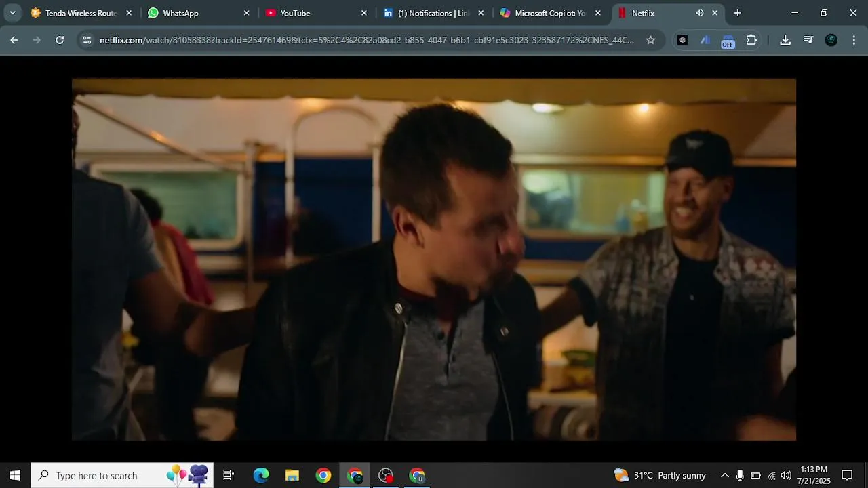Open the 1:13 PM clock and calendar
The height and width of the screenshot is (488, 868).
814,475
